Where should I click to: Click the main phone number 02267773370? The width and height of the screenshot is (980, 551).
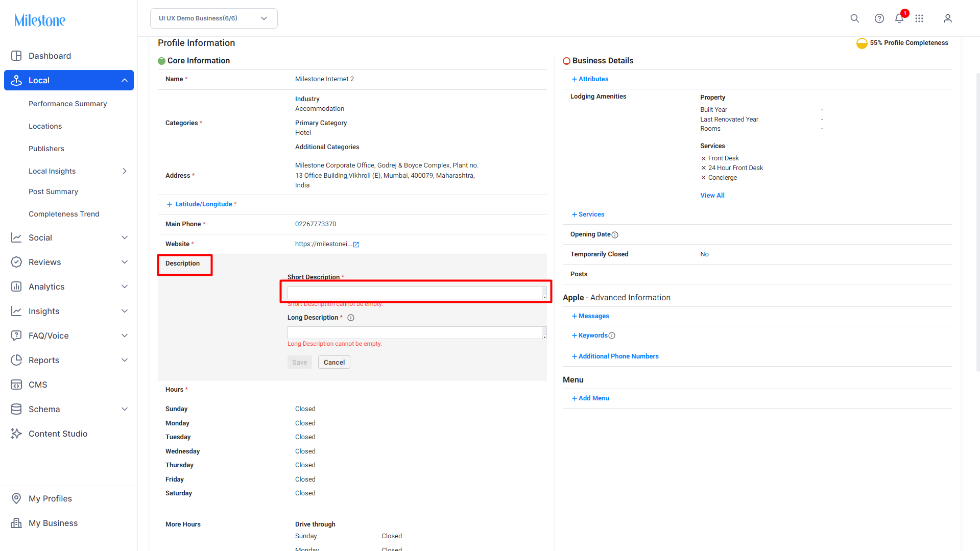pos(316,224)
